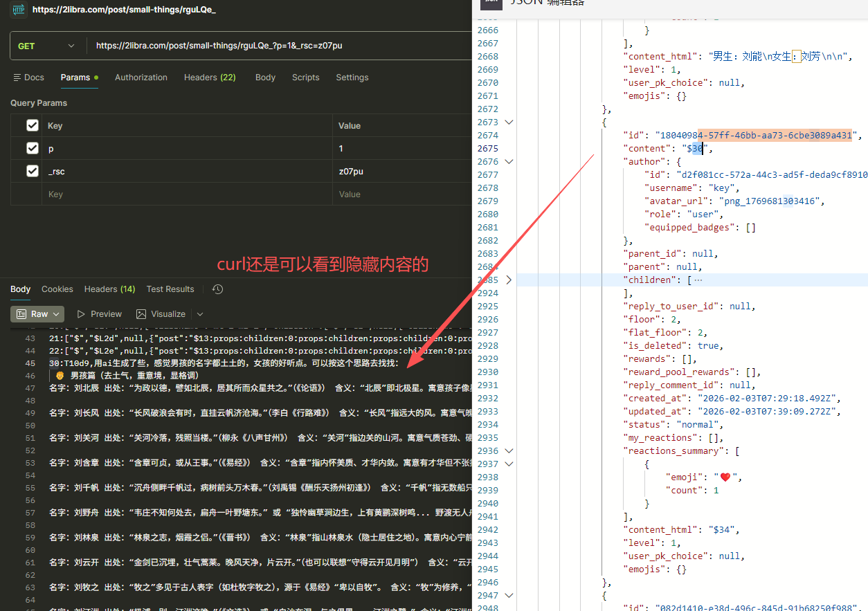Viewport: 868px width, 611px height.
Task: Click the JSON editor logo icon
Action: pos(491,3)
